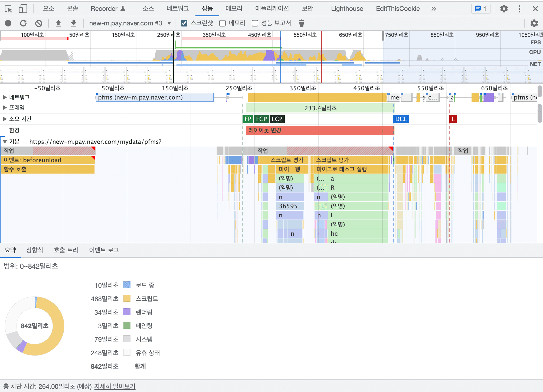This screenshot has width=543, height=392.
Task: Uncheck the 스크린샷 checkbox
Action: pos(184,23)
